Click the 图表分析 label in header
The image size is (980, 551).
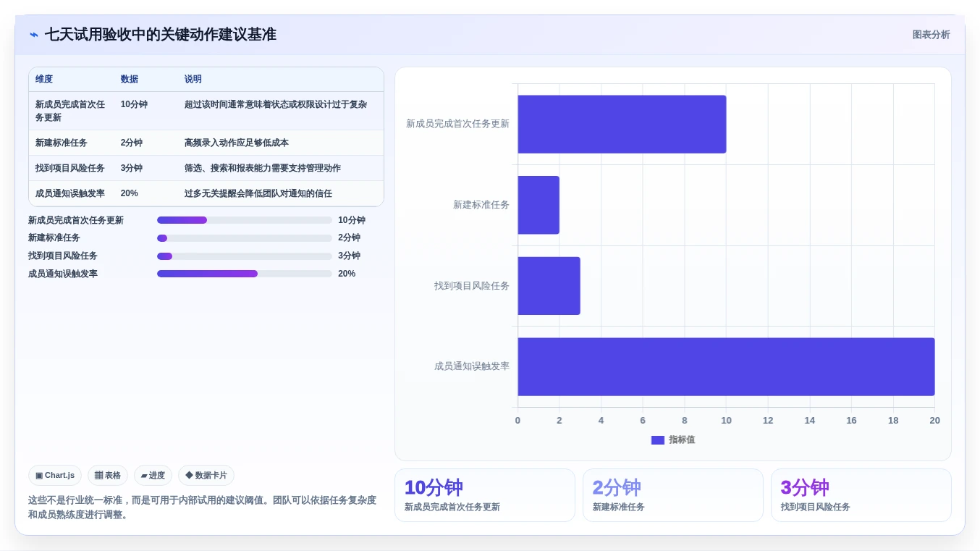[x=931, y=35]
